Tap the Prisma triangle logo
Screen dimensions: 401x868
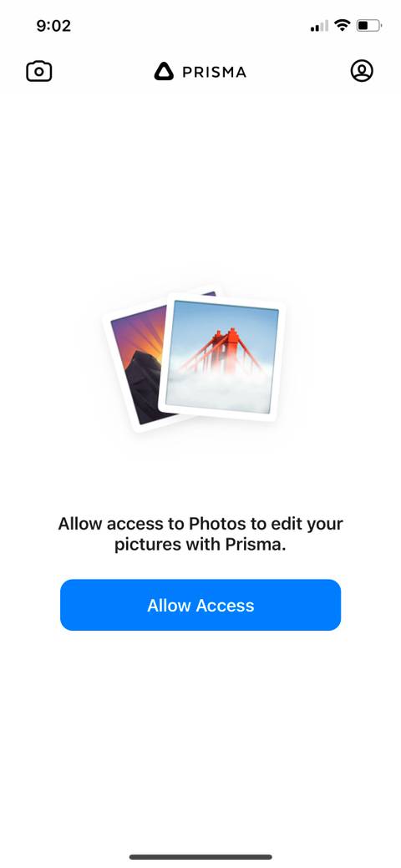pos(164,71)
